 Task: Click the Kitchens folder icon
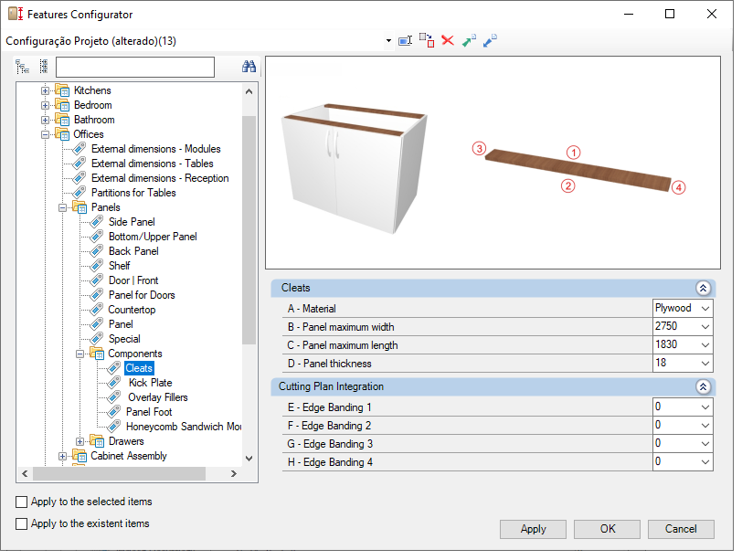point(62,90)
